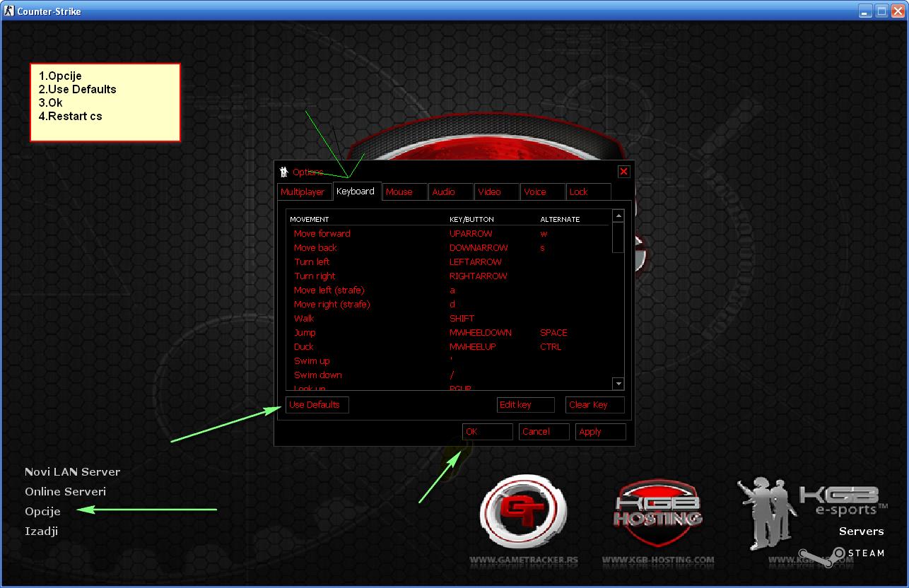Click the MWHEELUP key cell
The image size is (909, 588).
[x=473, y=347]
